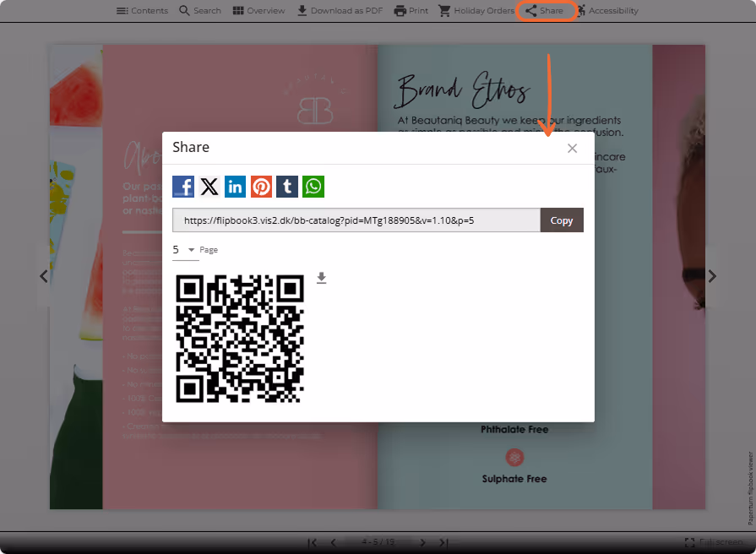The width and height of the screenshot is (756, 554).
Task: Open the Contents menu
Action: click(x=142, y=11)
